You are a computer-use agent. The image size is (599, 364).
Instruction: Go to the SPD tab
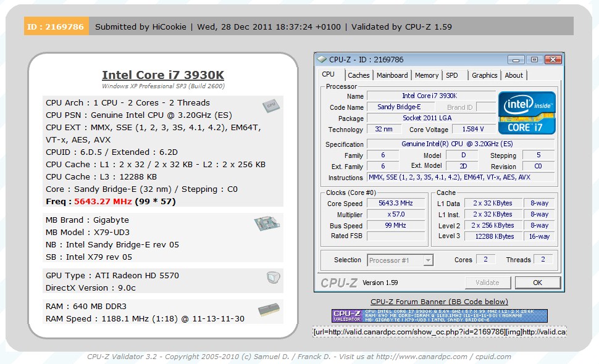click(x=452, y=75)
